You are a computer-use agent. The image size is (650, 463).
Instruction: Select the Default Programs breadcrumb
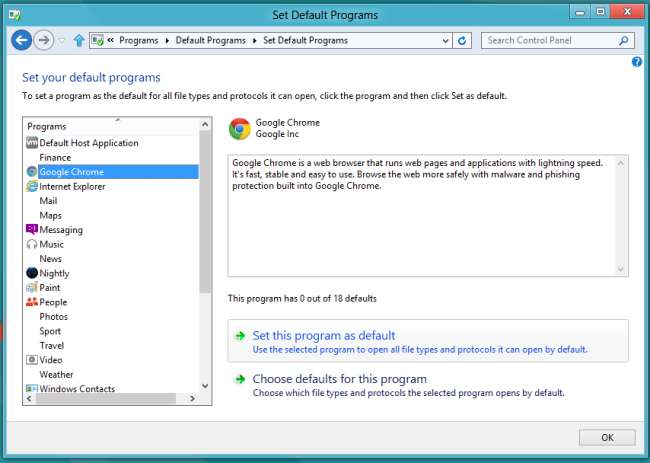pyautogui.click(x=211, y=40)
